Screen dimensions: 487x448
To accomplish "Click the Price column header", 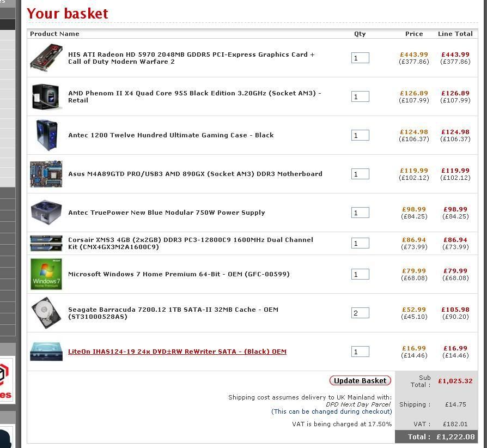I will click(x=414, y=34).
